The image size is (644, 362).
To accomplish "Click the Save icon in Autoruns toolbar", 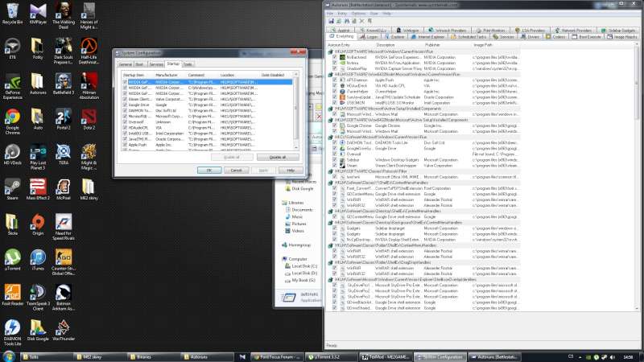I will click(x=331, y=19).
